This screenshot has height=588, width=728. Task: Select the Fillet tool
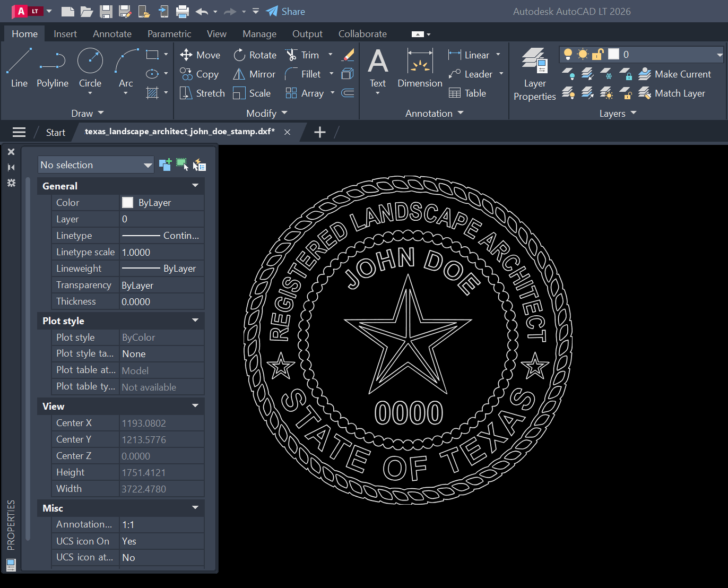coord(303,74)
